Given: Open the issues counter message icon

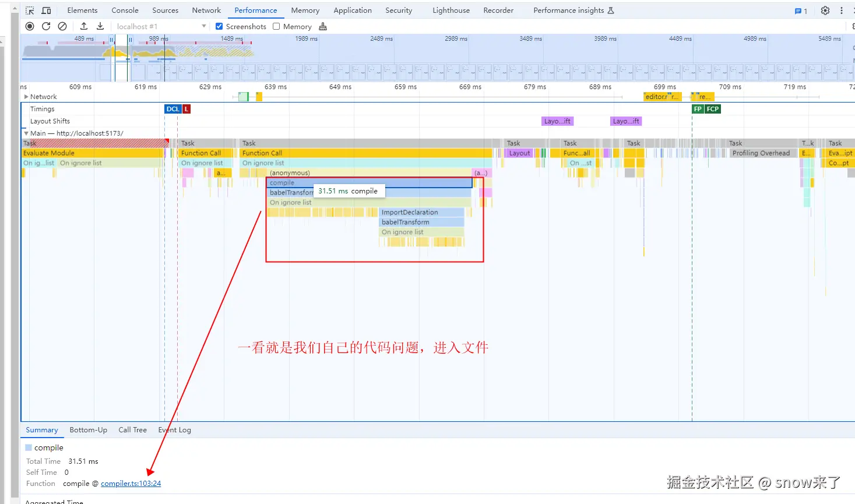Looking at the screenshot, I should 801,10.
